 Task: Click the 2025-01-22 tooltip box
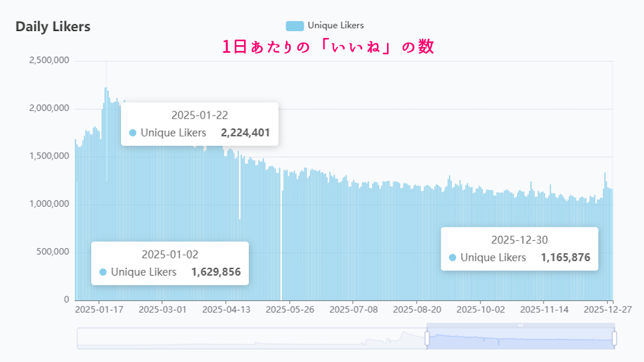[x=200, y=124]
